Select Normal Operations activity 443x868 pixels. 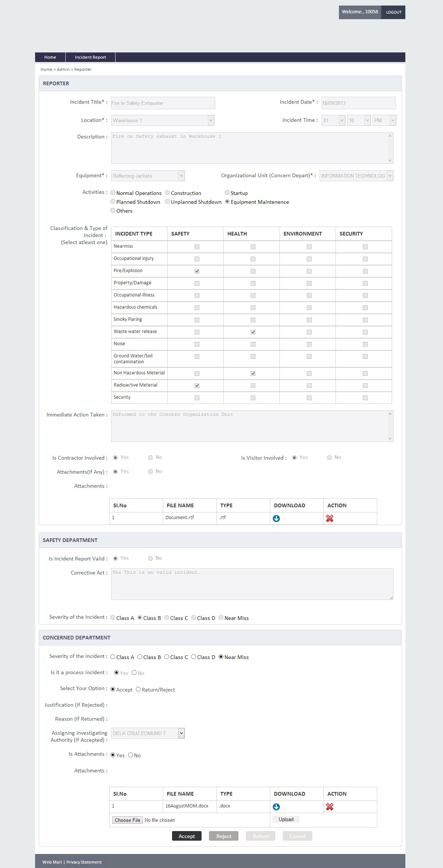tap(113, 193)
